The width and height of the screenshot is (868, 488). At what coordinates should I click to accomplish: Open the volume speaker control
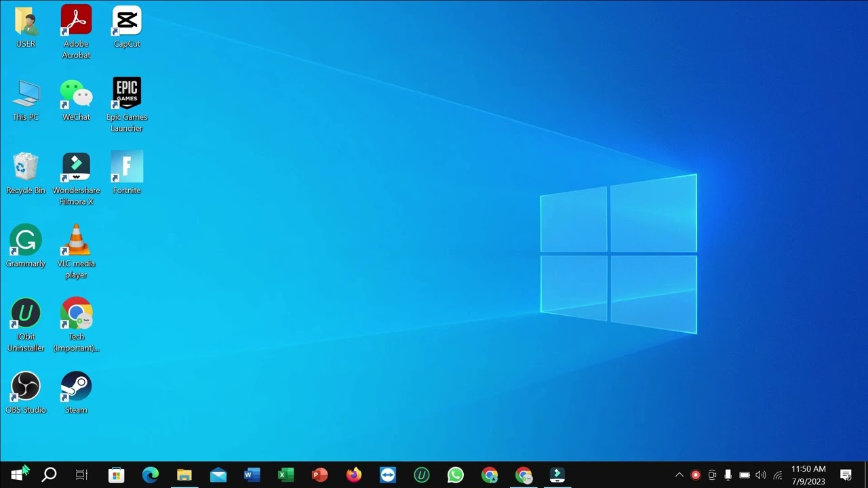[761, 475]
